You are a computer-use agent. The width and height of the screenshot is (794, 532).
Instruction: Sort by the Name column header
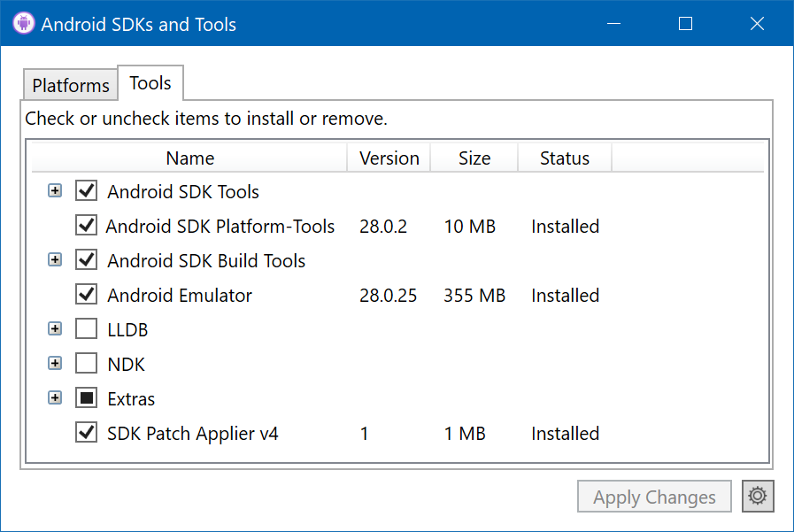[190, 158]
